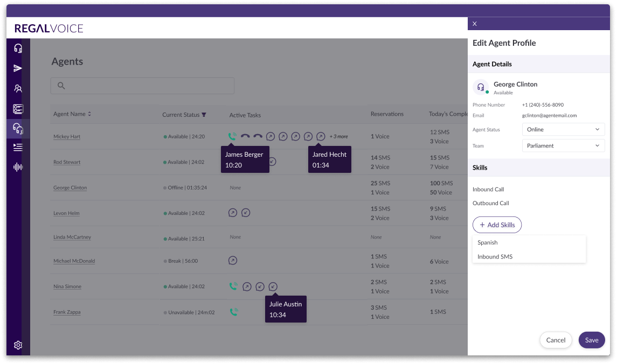The height and width of the screenshot is (364, 617).
Task: Open George Clinton's agent link in table
Action: click(x=70, y=188)
